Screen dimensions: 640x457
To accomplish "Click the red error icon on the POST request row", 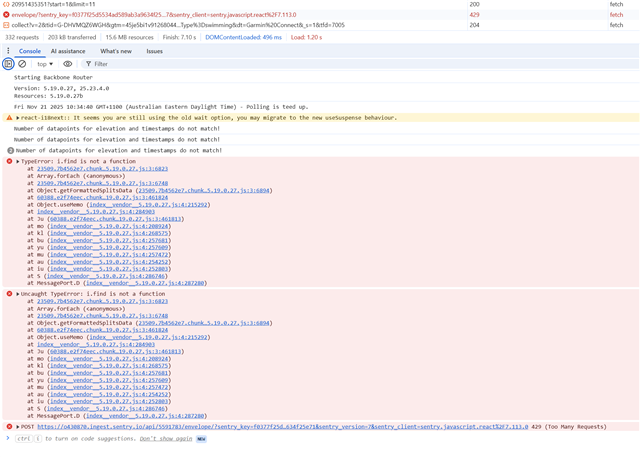I will tap(10, 426).
